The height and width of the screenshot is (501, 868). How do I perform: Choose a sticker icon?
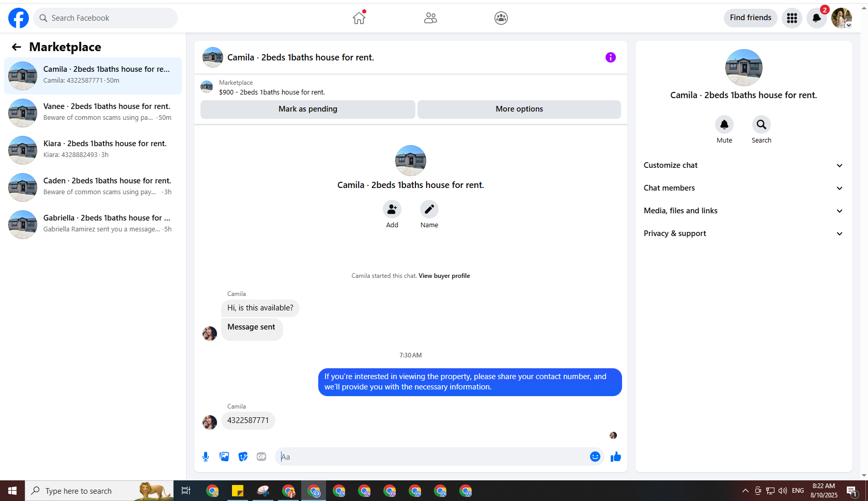pyautogui.click(x=243, y=457)
